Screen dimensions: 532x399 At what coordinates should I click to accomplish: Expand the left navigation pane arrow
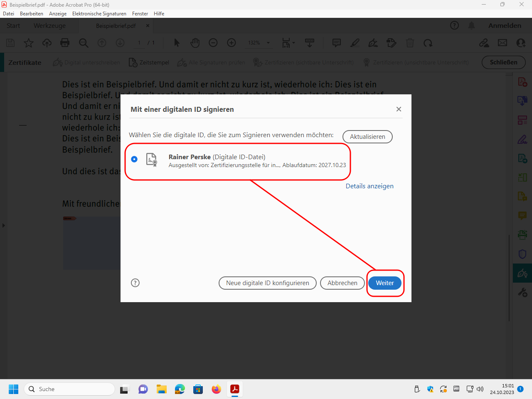coord(4,225)
